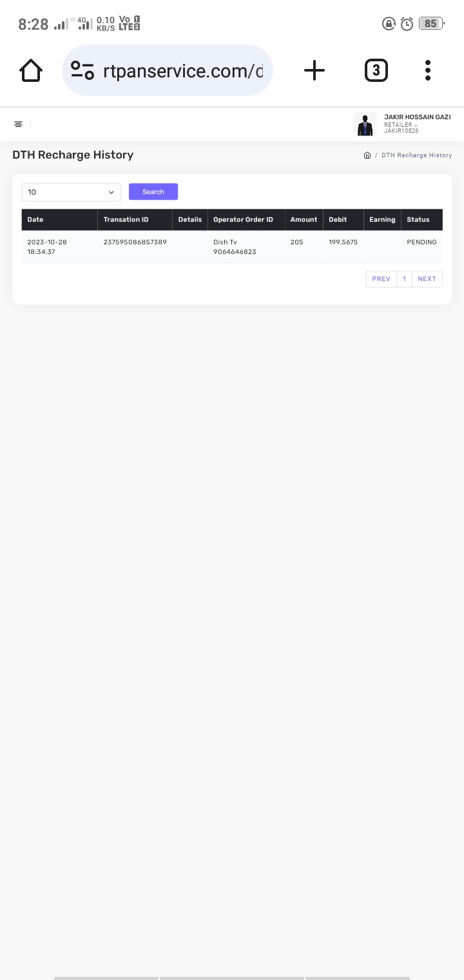Screen dimensions: 464x980
Task: Open site settings icon in address bar
Action: 82,70
